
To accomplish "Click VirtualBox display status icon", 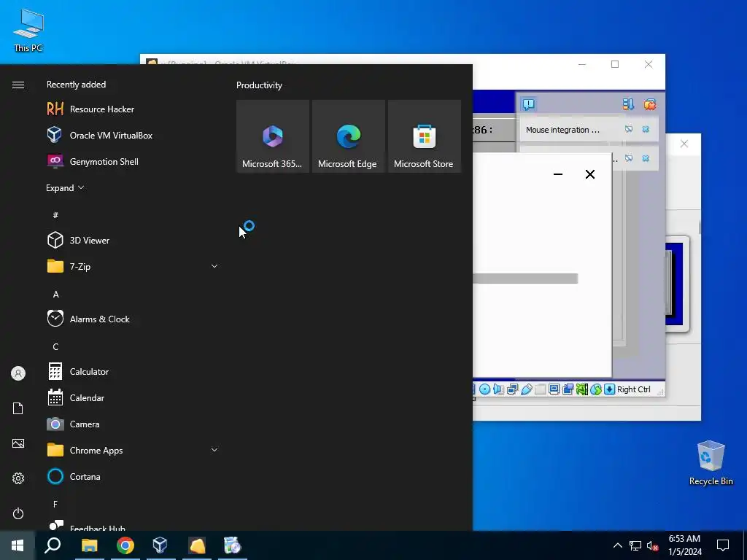I will tap(554, 389).
